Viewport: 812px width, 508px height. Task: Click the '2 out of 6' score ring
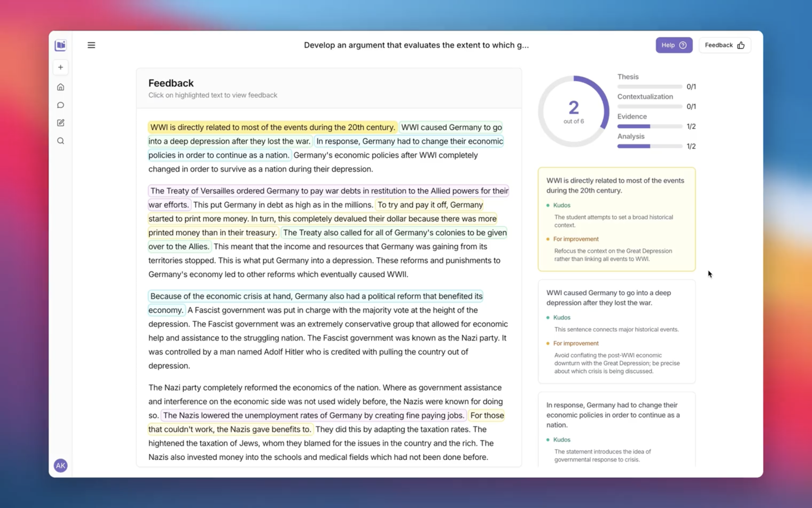coord(573,111)
